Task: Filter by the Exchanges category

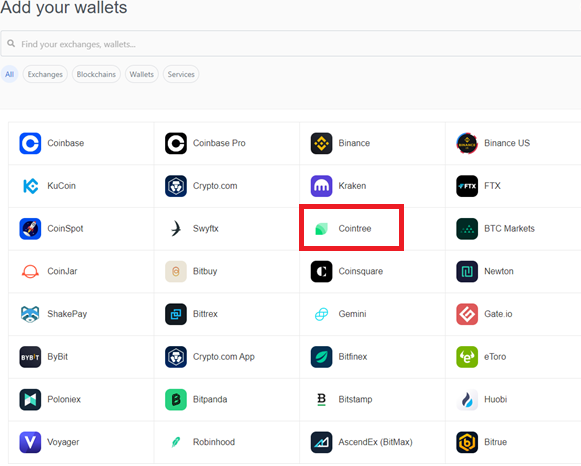Action: click(x=45, y=74)
